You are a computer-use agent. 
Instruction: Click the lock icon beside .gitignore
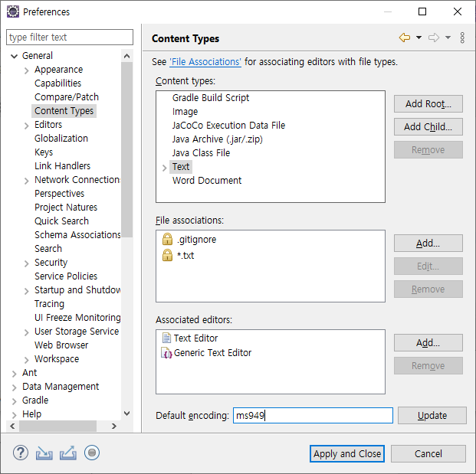coord(167,239)
